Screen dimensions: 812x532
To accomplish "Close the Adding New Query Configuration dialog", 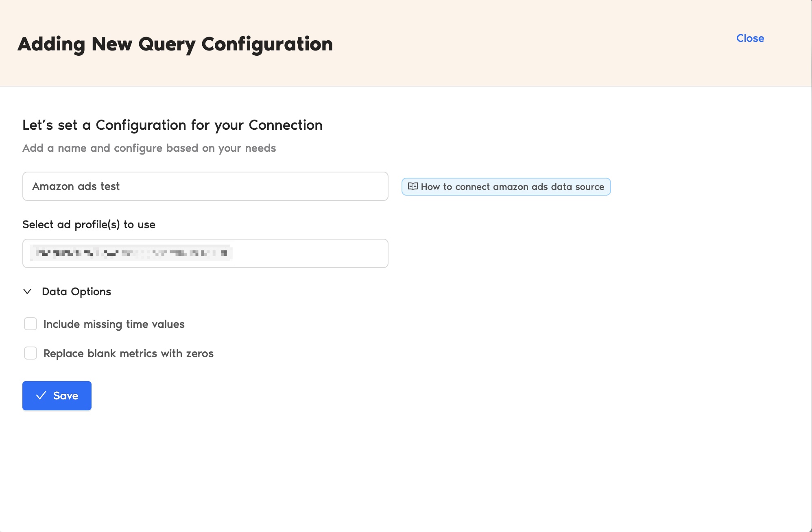I will [750, 38].
